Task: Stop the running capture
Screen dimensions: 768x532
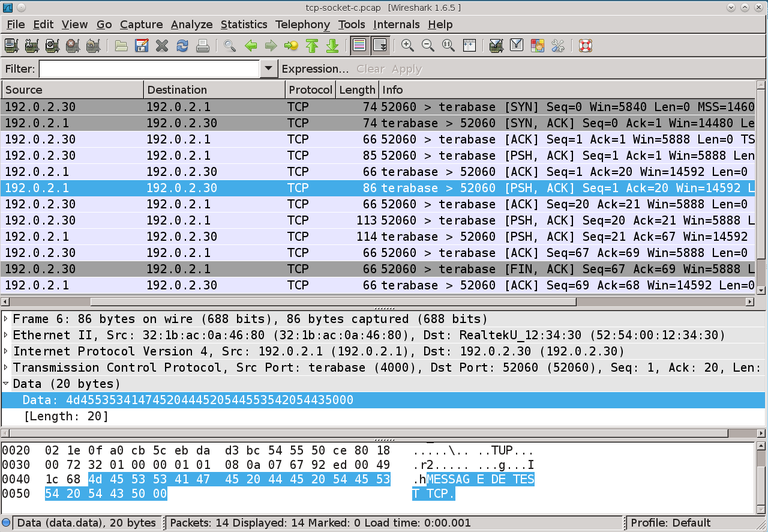Action: [73, 46]
